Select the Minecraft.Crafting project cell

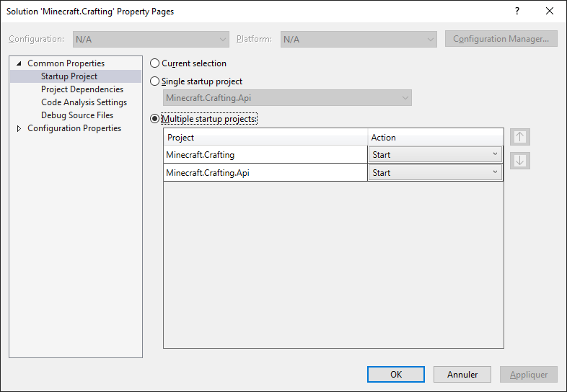pos(265,155)
